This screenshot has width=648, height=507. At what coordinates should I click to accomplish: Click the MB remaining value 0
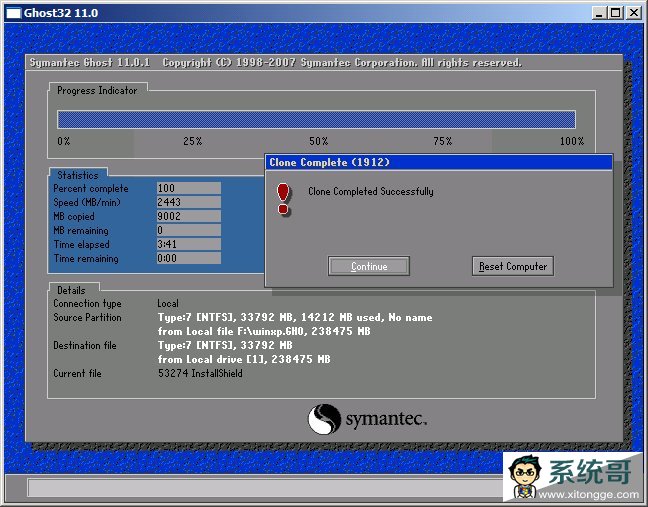188,230
